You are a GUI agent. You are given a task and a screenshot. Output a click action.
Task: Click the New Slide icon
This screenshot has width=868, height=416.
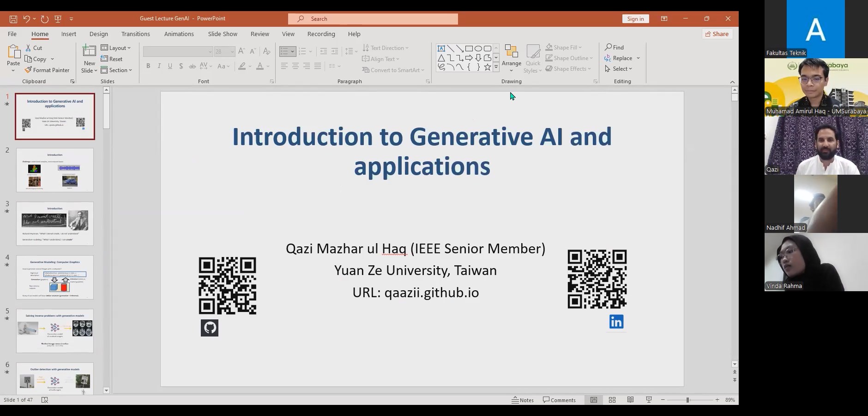pos(89,51)
